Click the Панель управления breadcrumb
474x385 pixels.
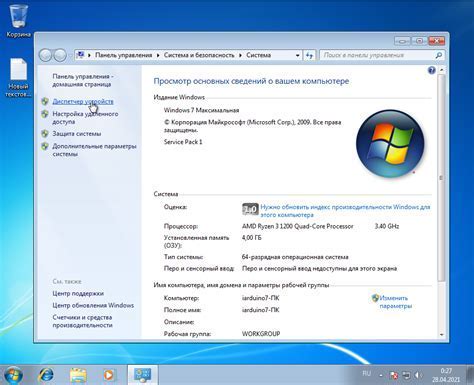pyautogui.click(x=124, y=55)
